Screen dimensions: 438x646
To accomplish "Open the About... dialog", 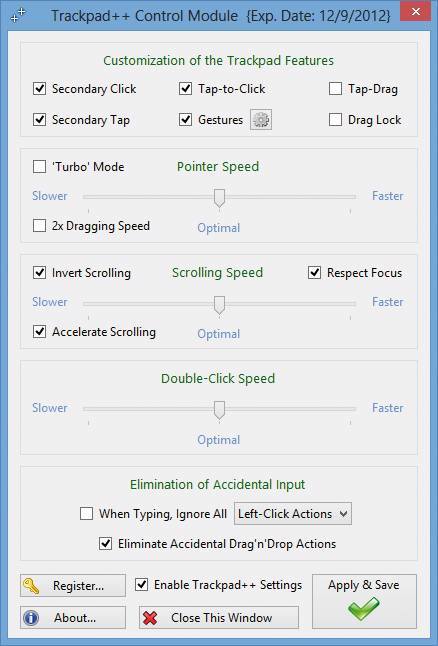I will pyautogui.click(x=73, y=618).
